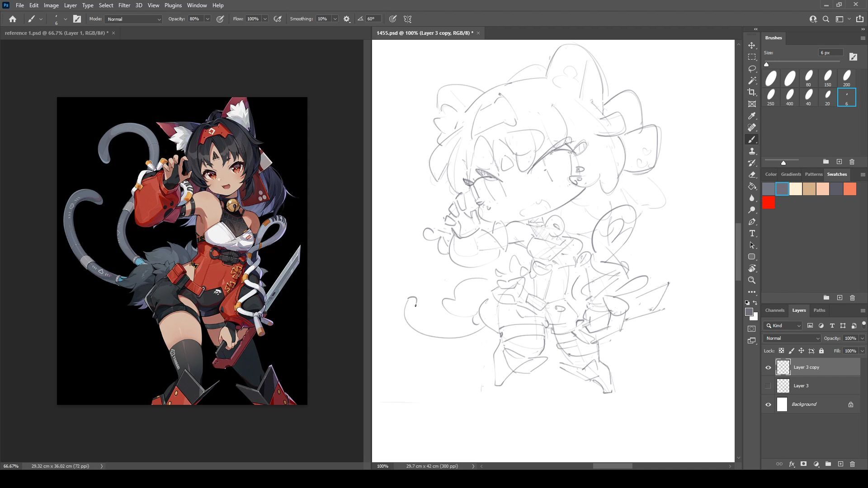
Task: Hide the Layer 3 copy layer
Action: point(768,367)
